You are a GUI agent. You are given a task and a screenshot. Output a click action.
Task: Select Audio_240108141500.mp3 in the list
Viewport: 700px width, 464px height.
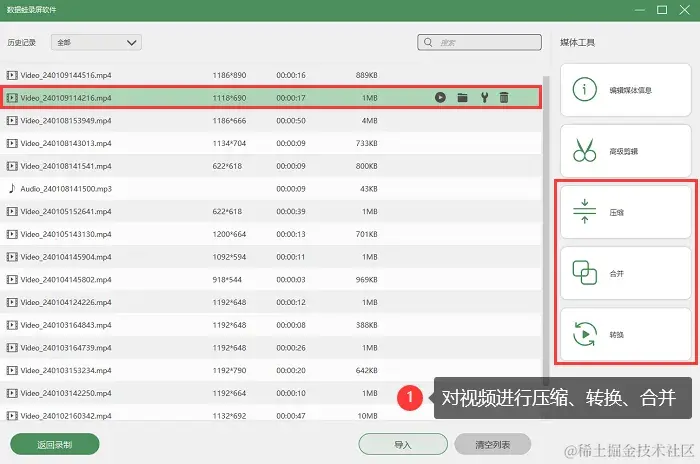(x=271, y=188)
